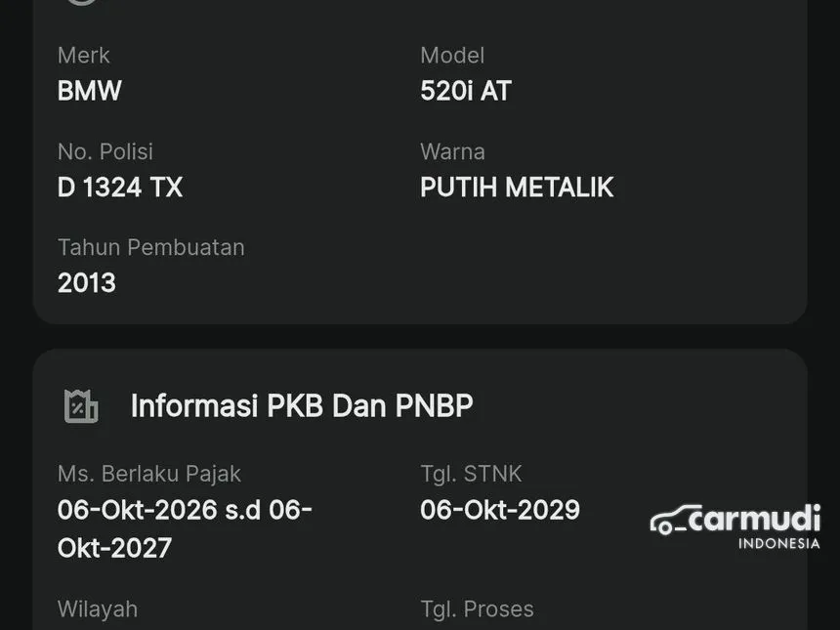Click the Tahun Pembuatan label

151,247
